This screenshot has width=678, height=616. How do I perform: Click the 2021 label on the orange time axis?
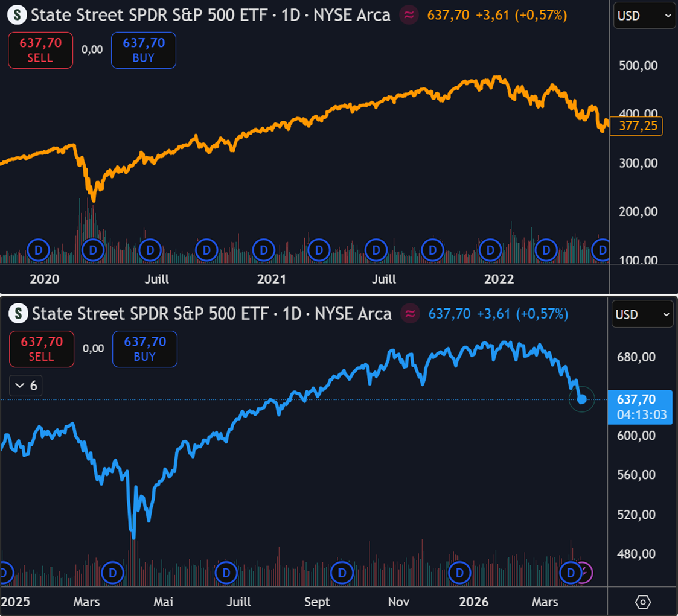point(272,279)
